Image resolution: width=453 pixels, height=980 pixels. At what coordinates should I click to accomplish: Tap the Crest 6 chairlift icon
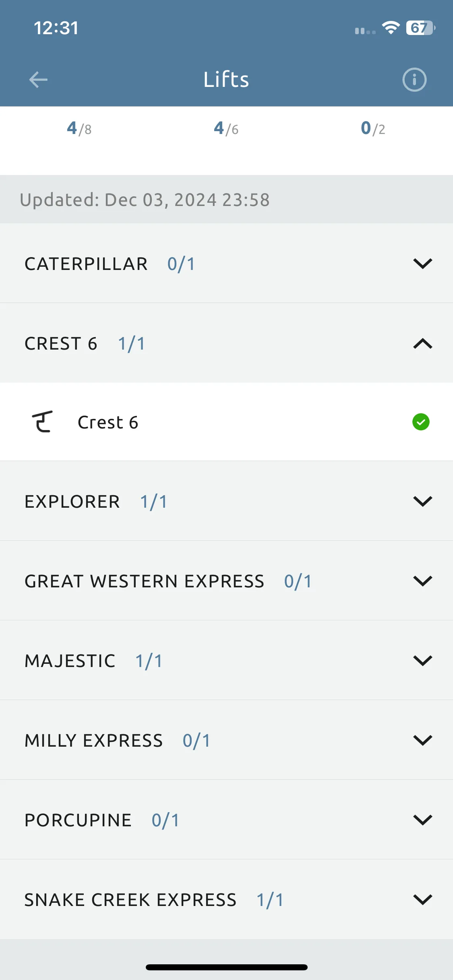point(42,422)
